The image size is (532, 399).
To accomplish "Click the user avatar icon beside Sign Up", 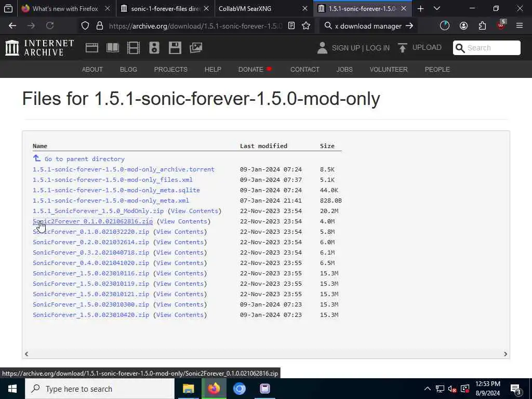I will pos(322,48).
